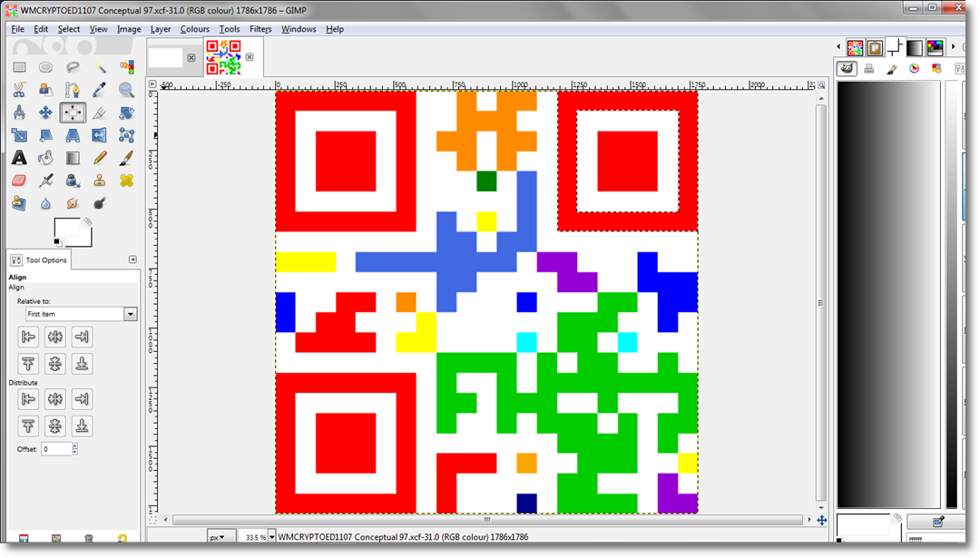The image size is (980, 558).
Task: Select the Rectangle Select tool
Action: click(x=19, y=67)
